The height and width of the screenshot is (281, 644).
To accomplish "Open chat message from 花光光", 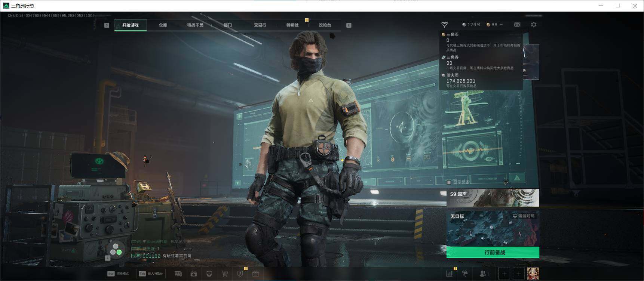I will tap(145, 248).
